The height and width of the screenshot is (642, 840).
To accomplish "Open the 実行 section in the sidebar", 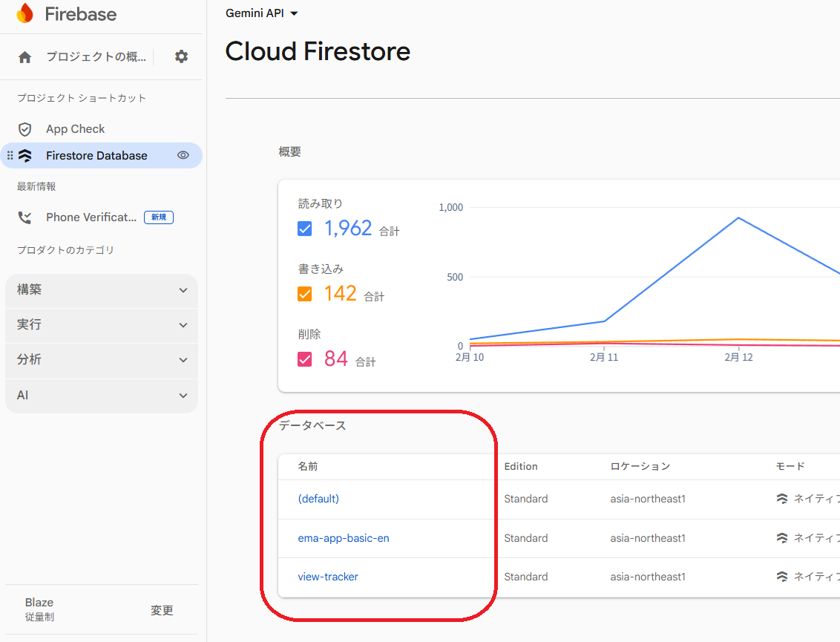I will tap(102, 325).
